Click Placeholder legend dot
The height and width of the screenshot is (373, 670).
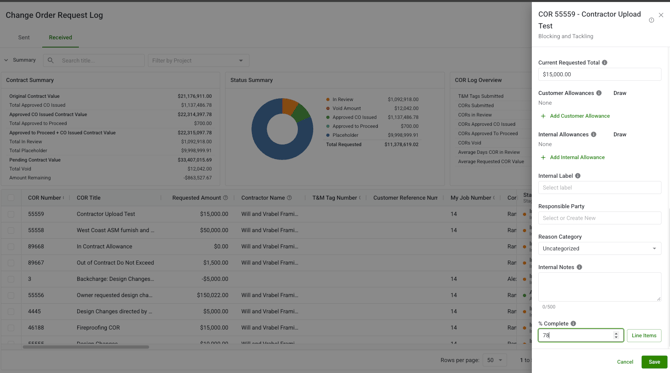click(x=328, y=135)
